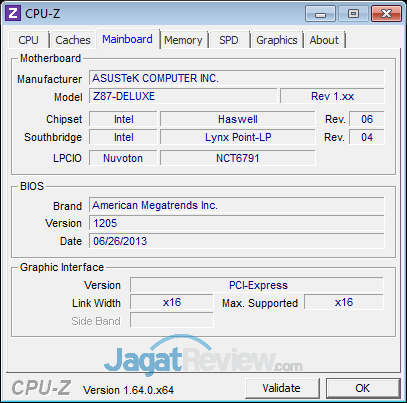Click the NCT6791 field
The width and height of the screenshot is (407, 403).
(238, 158)
